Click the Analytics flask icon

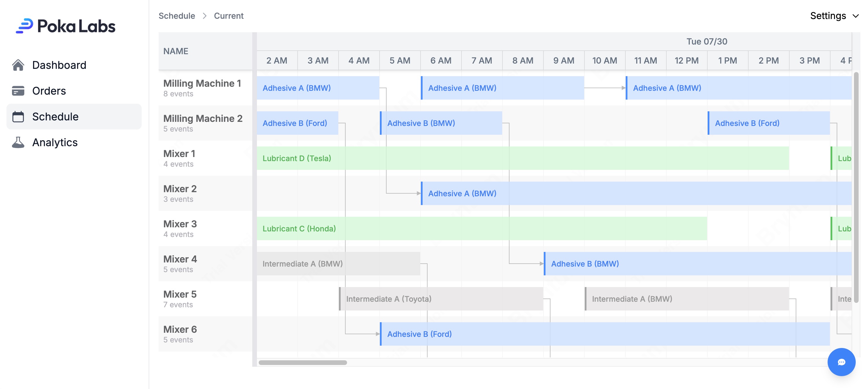click(18, 142)
